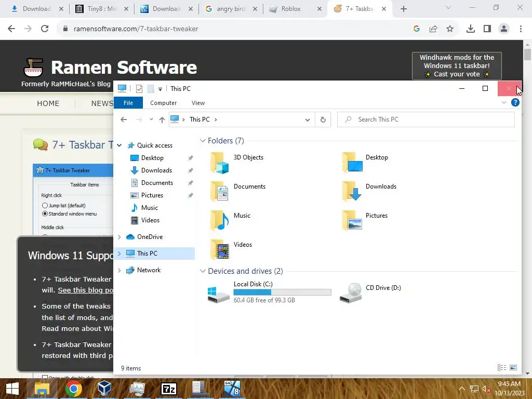Viewport: 532px width, 399px height.
Task: Open Chrome tab search chevron
Action: tap(448, 8)
